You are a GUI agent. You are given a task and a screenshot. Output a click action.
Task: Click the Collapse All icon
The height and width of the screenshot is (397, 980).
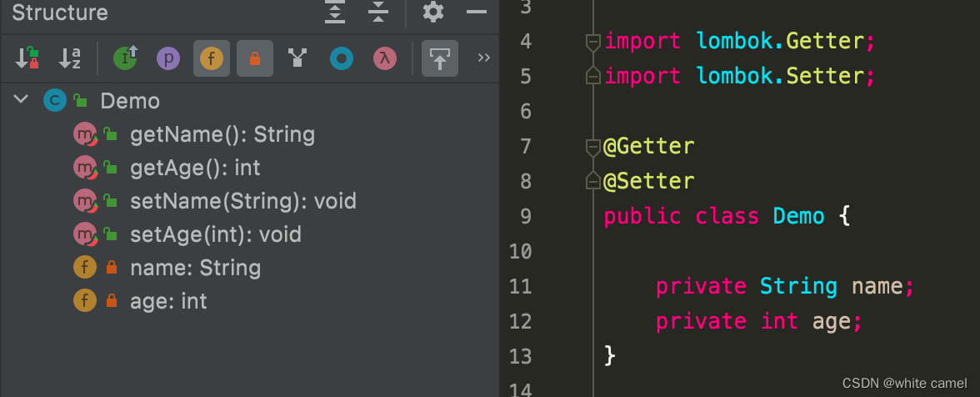(x=378, y=12)
